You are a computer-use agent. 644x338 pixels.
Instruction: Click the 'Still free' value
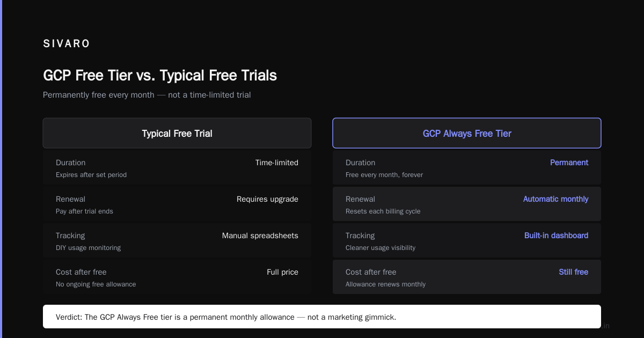(x=574, y=272)
